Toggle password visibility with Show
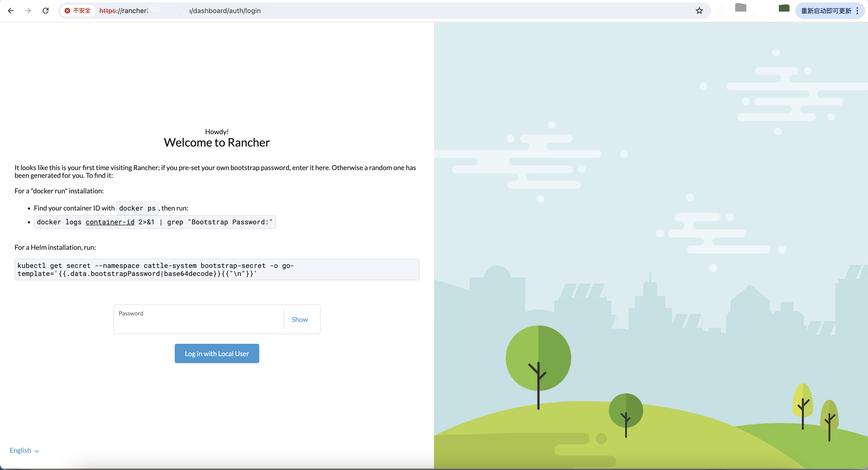The image size is (868, 470). [299, 319]
